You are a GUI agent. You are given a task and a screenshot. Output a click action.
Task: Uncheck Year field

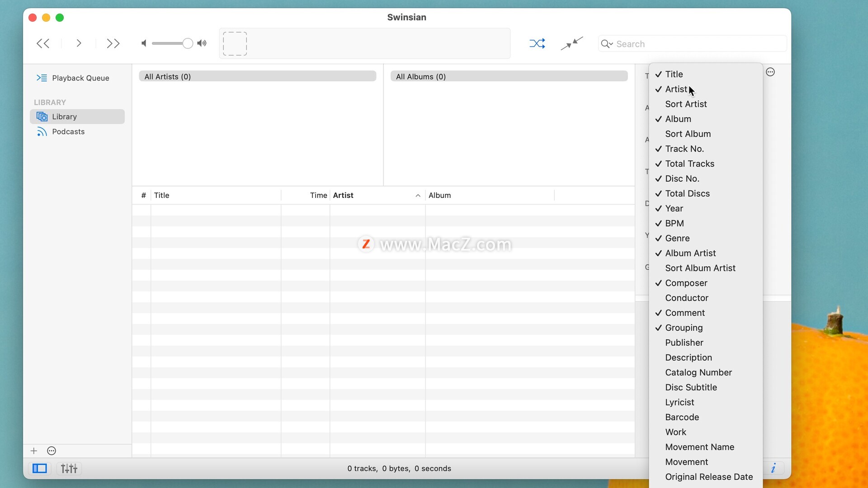[x=706, y=208]
